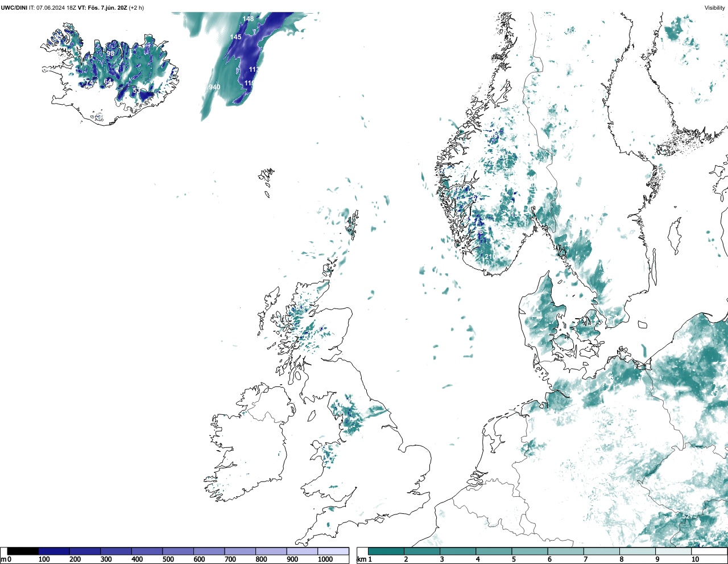Choose the 500–600 m legend color segment
The width and height of the screenshot is (728, 564).
(x=178, y=551)
